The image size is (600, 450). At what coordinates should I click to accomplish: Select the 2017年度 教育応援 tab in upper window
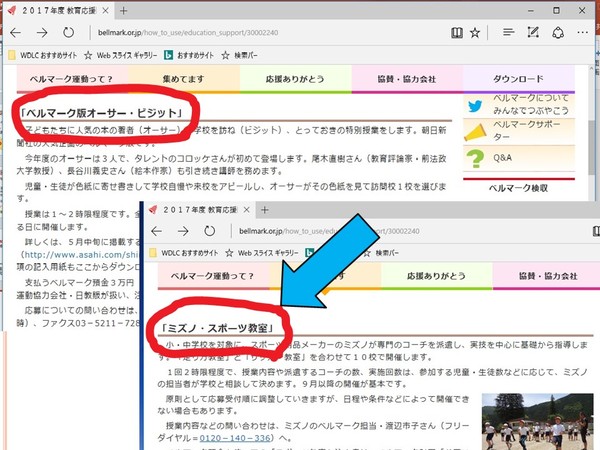coord(58,11)
